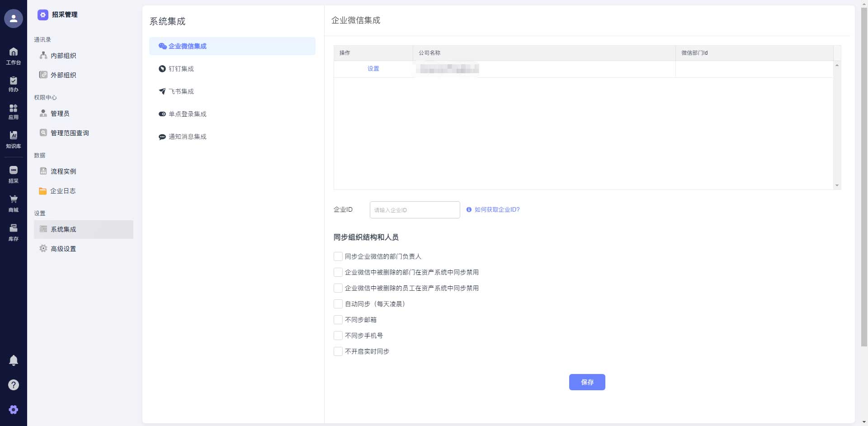Open the 知识库 icon in sidebar
The width and height of the screenshot is (868, 426).
tap(14, 138)
